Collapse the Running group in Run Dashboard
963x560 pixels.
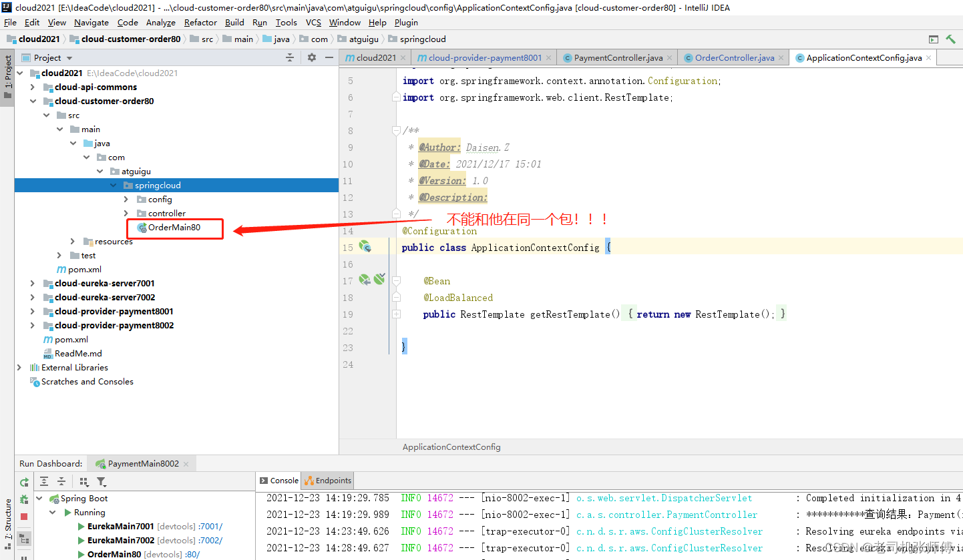pos(53,513)
